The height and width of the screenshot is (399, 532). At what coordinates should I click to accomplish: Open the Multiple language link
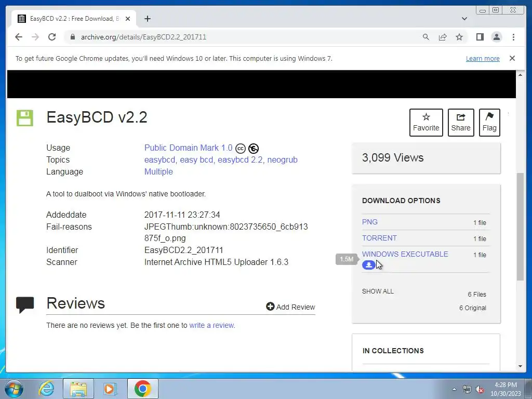(158, 171)
